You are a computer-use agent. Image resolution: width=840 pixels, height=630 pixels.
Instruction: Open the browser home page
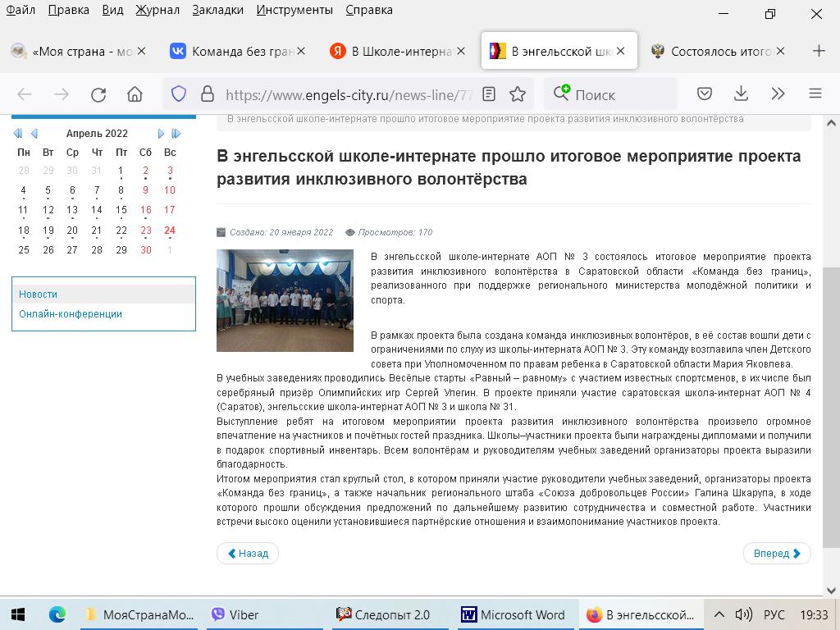pyautogui.click(x=135, y=95)
